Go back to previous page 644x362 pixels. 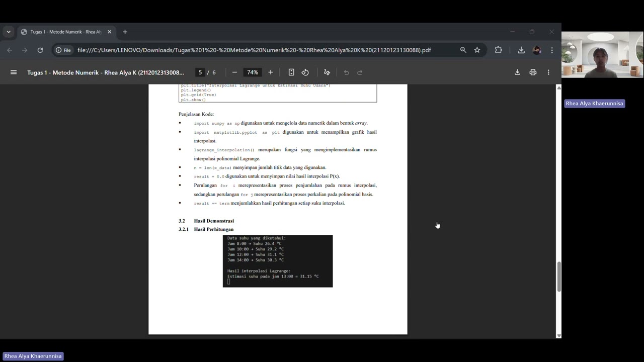(x=10, y=50)
